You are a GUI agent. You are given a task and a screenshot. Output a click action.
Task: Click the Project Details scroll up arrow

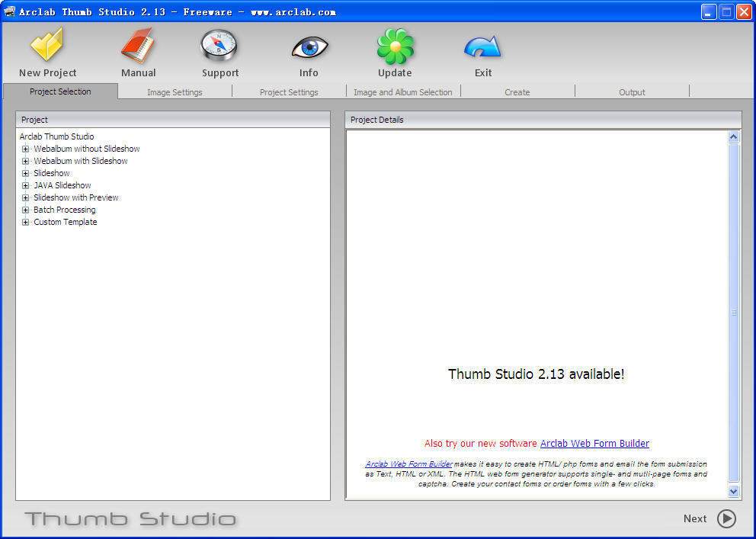[734, 137]
